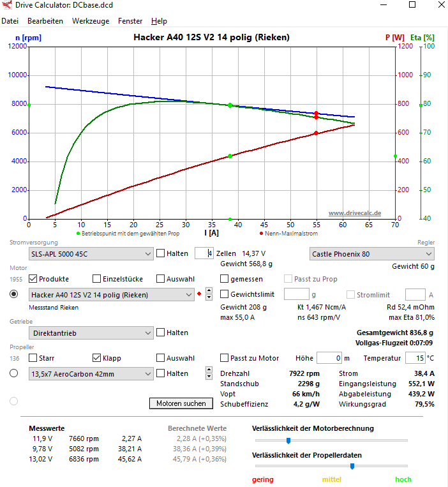Open the Werkzeuge menu
The height and width of the screenshot is (487, 448).
pyautogui.click(x=90, y=21)
